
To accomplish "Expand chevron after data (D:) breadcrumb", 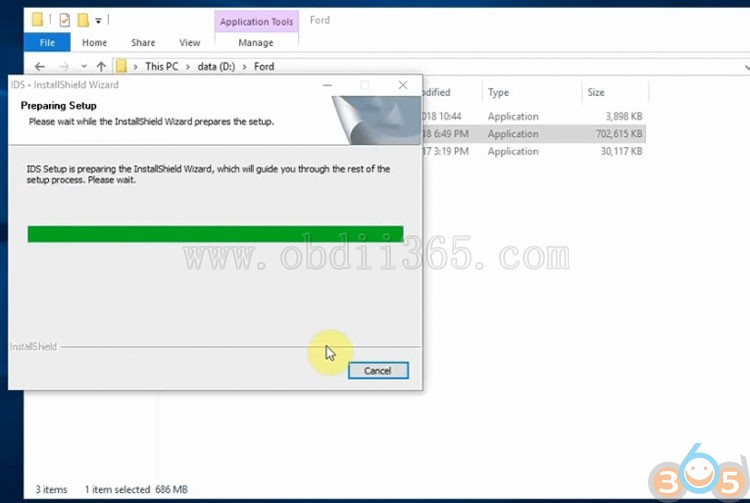I will tap(244, 67).
